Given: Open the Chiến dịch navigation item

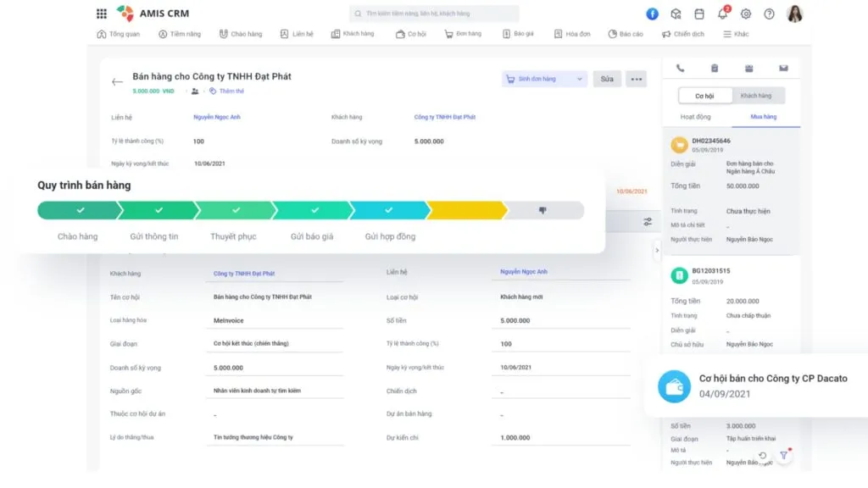Looking at the screenshot, I should (x=683, y=34).
